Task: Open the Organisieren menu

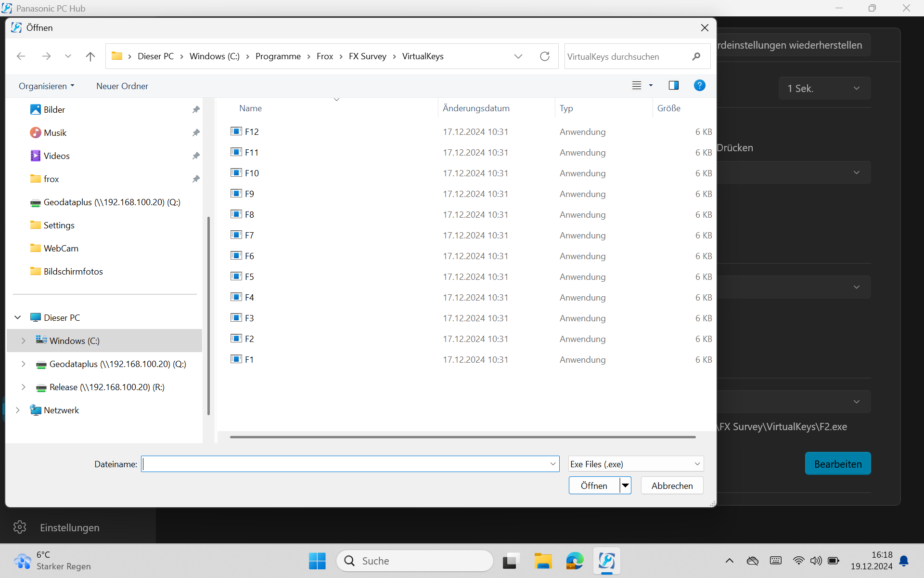Action: [x=46, y=86]
